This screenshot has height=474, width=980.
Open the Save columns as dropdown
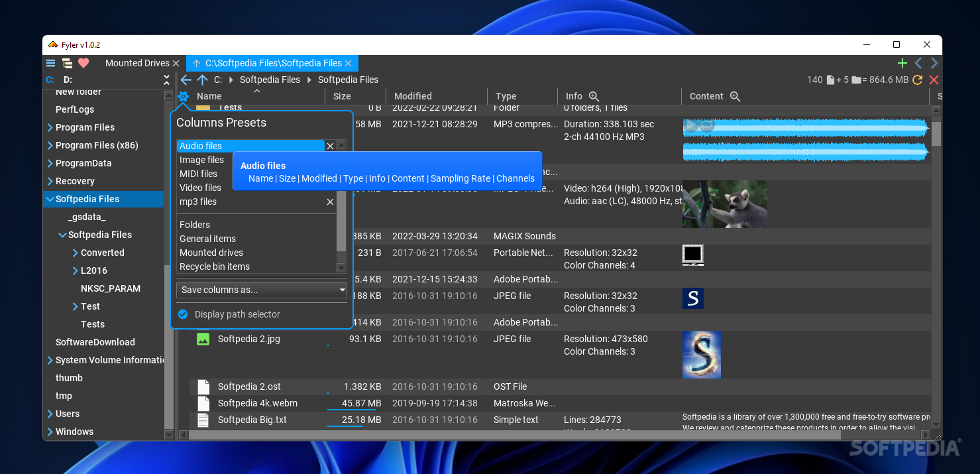(262, 290)
